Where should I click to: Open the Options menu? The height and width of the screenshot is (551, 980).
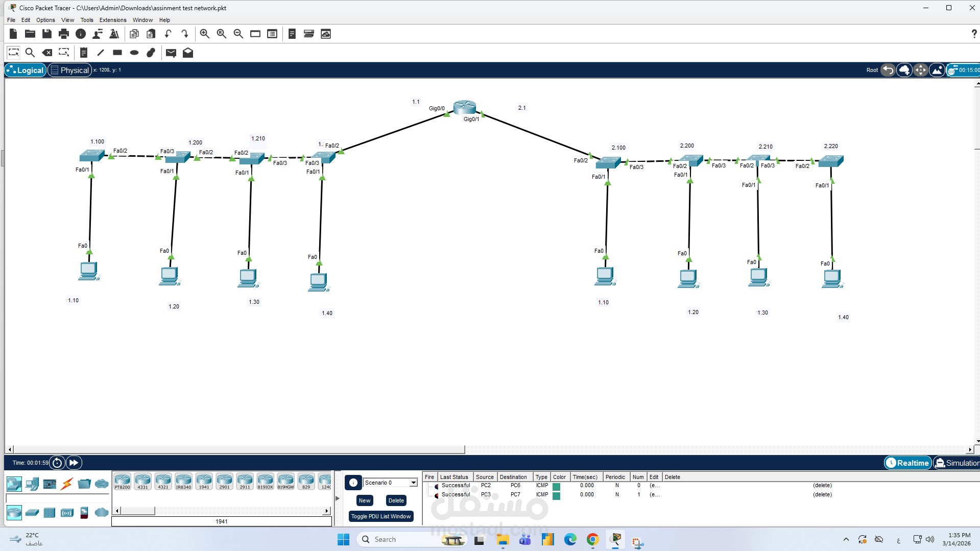tap(45, 20)
